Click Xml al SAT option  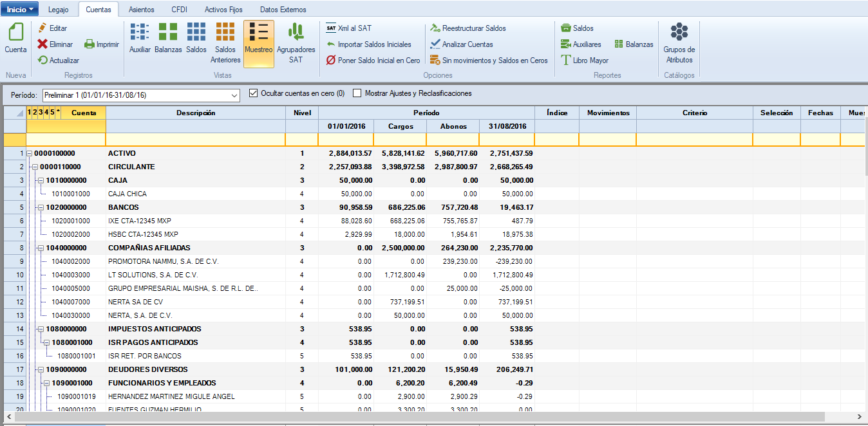[348, 28]
